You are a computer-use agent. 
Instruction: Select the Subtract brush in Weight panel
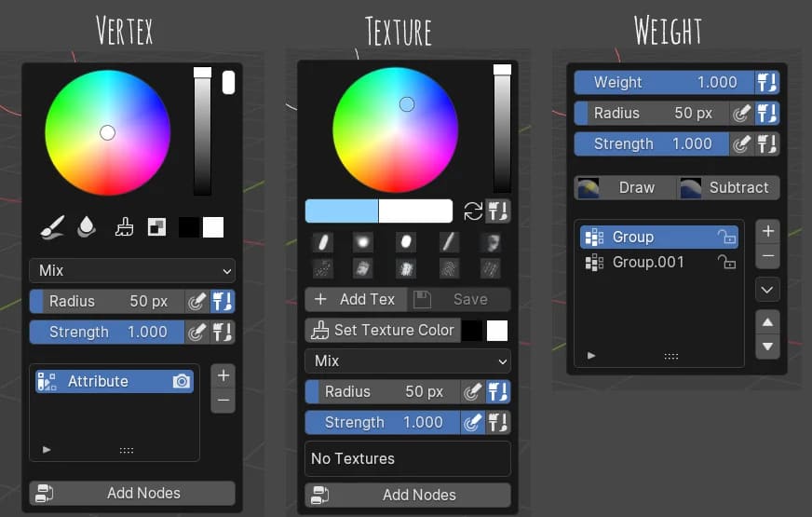(728, 187)
